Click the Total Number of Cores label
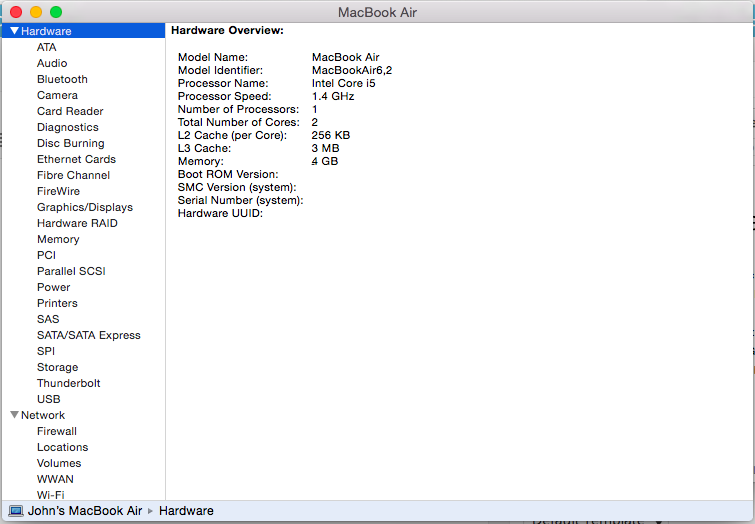755x524 pixels. pos(238,122)
